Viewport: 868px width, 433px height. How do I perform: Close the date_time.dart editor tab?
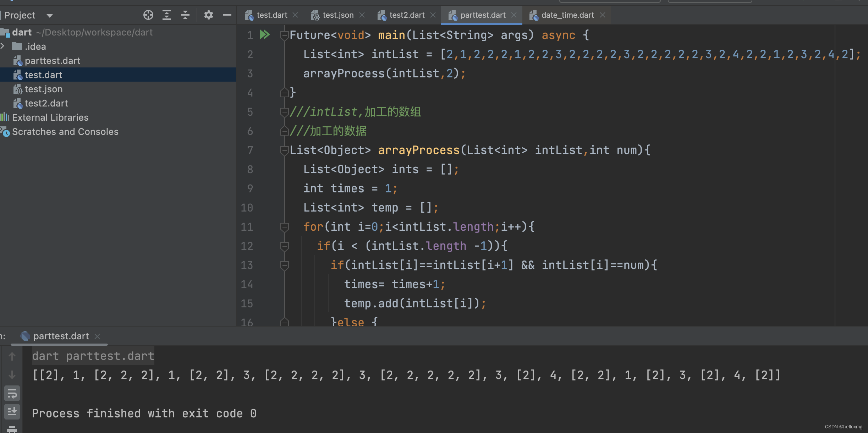point(603,15)
